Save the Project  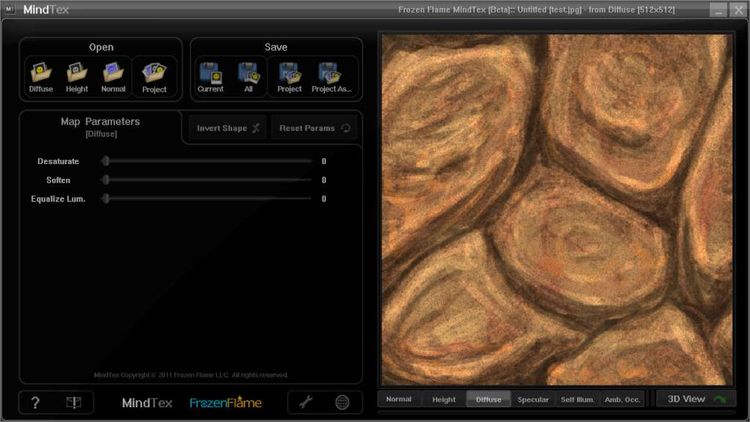(x=289, y=77)
